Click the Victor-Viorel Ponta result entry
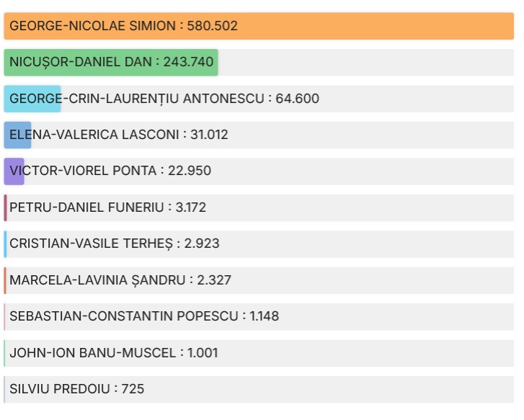 pyautogui.click(x=259, y=171)
